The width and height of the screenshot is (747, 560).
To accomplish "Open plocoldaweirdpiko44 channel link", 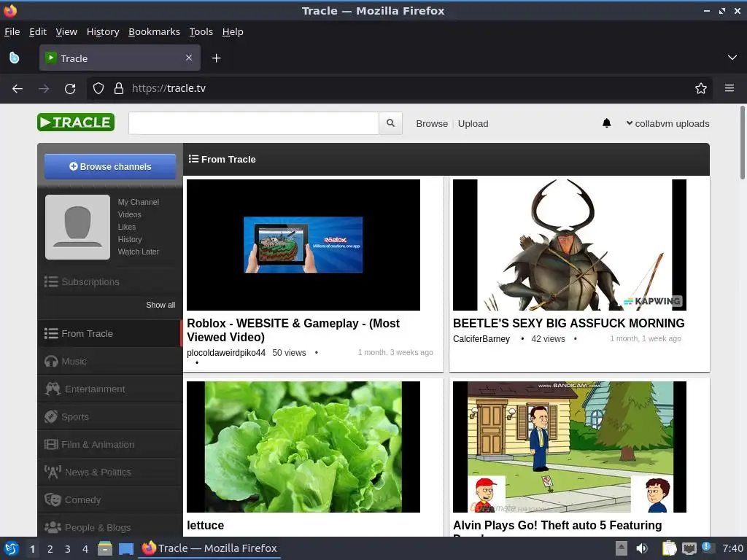I will coord(226,353).
